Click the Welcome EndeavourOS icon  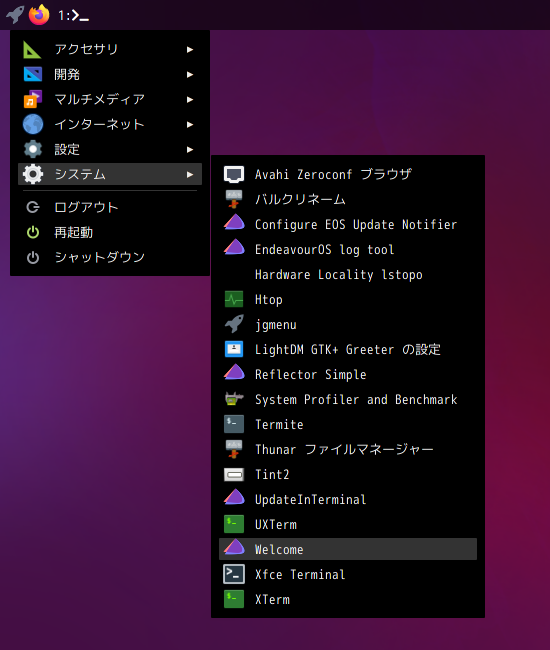point(234,548)
